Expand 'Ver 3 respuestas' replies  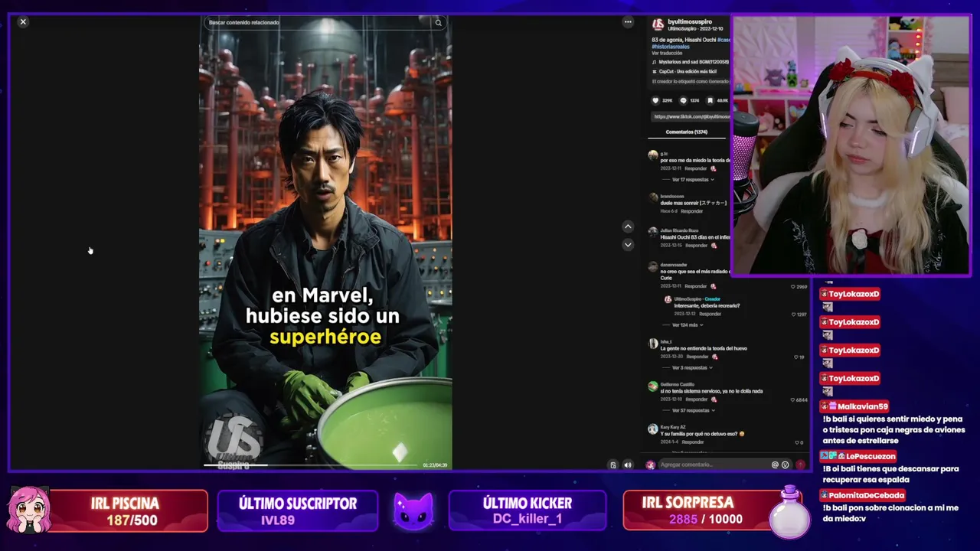point(692,367)
